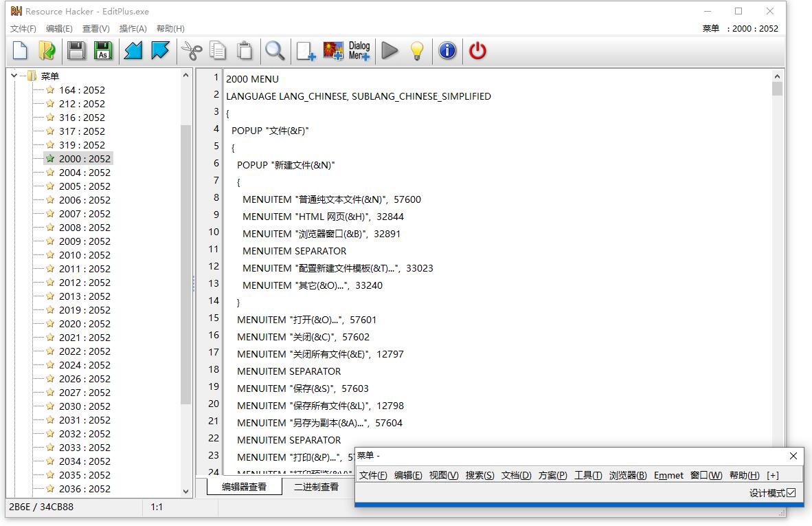
Task: Click the Paste clipboard icon
Action: [x=245, y=51]
